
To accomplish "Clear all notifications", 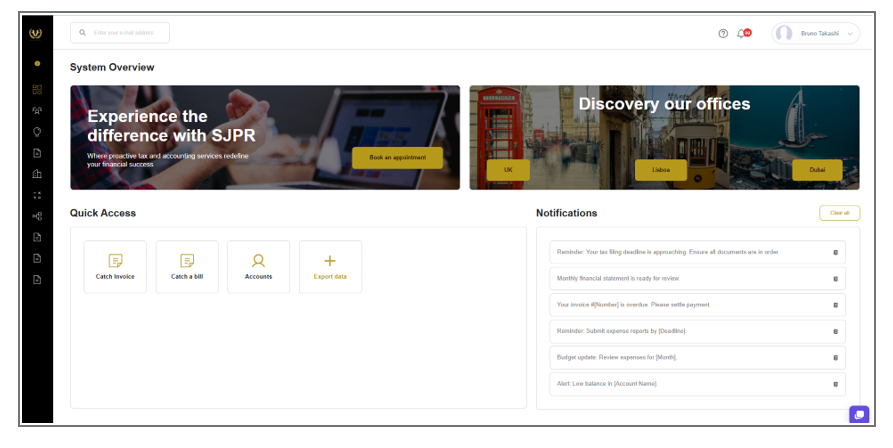I will [839, 213].
